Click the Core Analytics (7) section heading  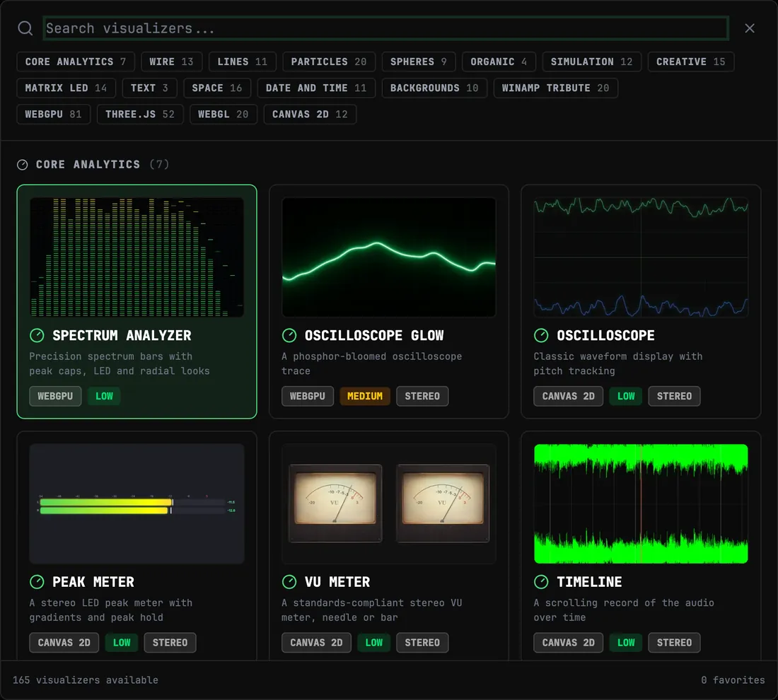103,165
